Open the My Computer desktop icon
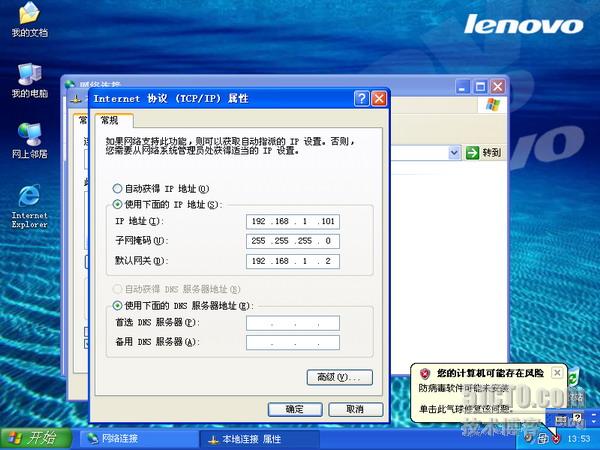 29,80
